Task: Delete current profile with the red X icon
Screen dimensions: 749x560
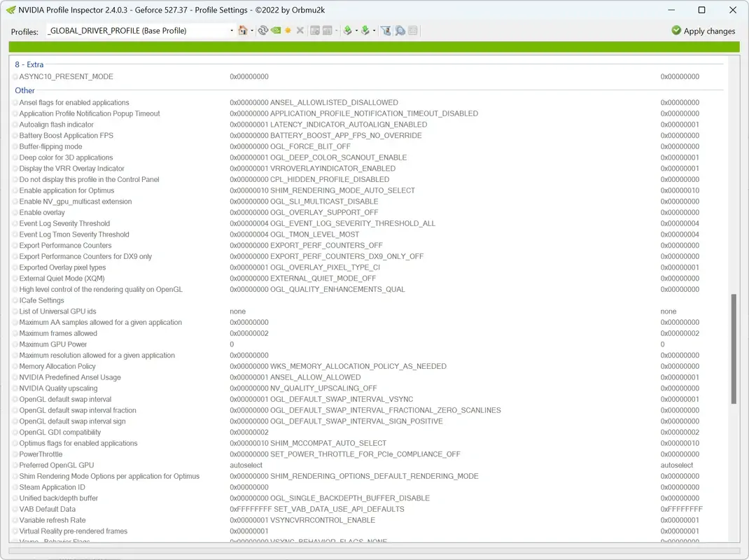Action: (x=300, y=30)
